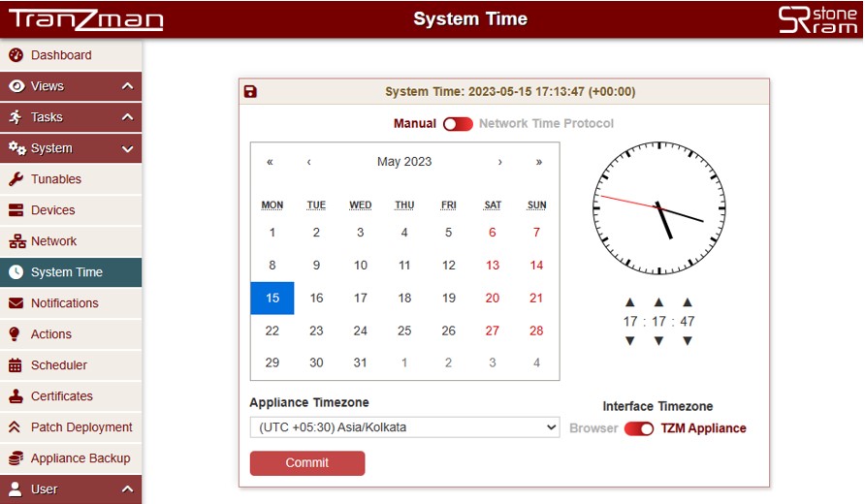This screenshot has height=504, width=865.
Task: Click the Devices server icon
Action: coord(16,210)
